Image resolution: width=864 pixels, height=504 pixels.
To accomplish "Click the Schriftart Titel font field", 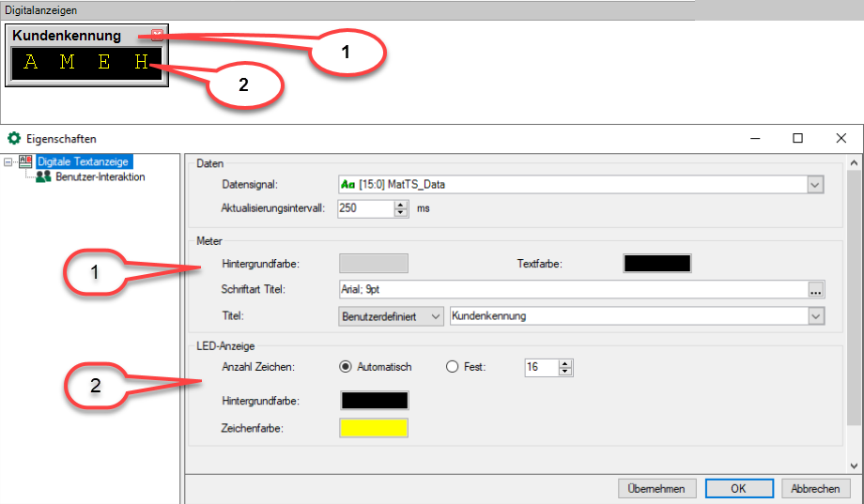I will click(x=573, y=289).
